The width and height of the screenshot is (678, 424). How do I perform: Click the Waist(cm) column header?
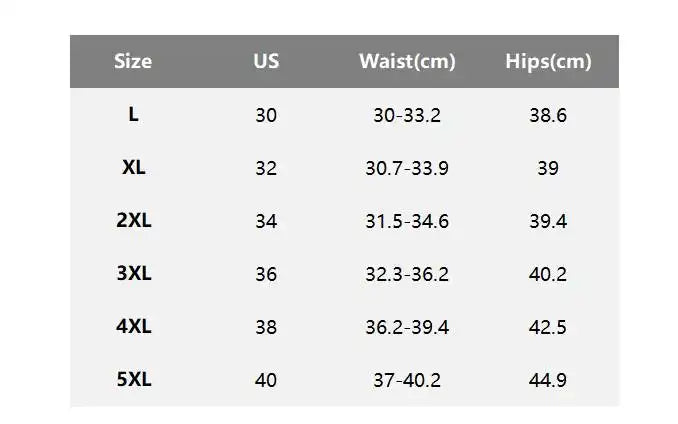click(407, 61)
